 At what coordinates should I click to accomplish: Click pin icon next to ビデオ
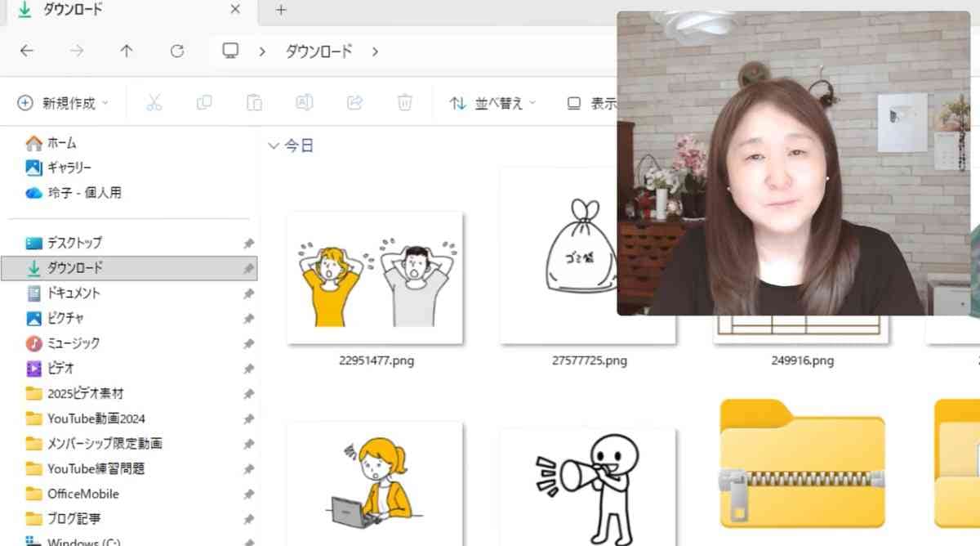tap(248, 369)
